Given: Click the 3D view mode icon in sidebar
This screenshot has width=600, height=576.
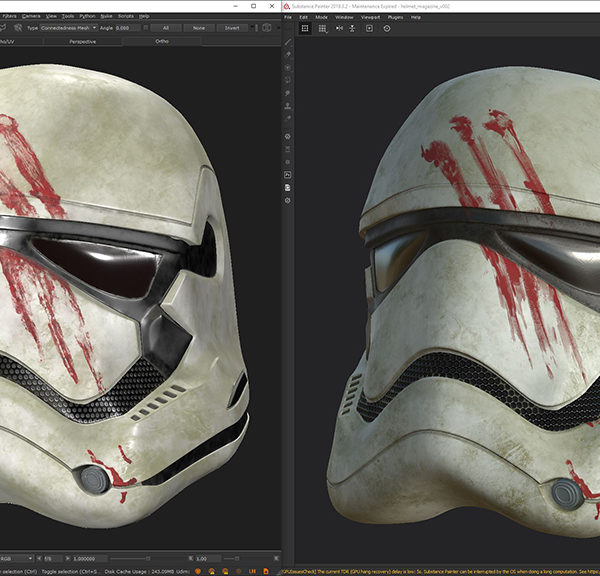Looking at the screenshot, I should 288,136.
